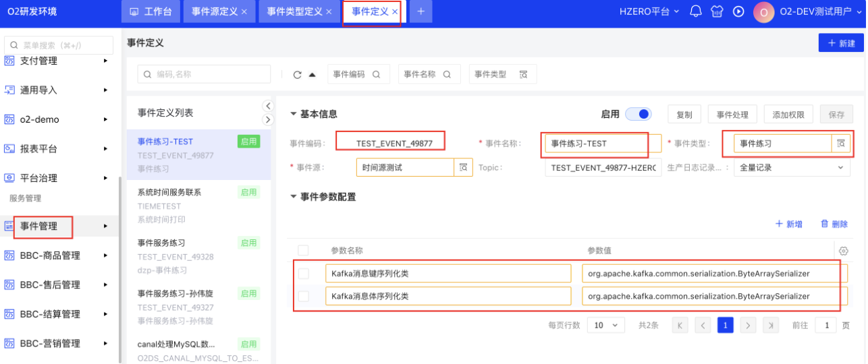Select 事件服务练习 in the event list
Viewport: 868px width, 364px height.
tap(161, 243)
